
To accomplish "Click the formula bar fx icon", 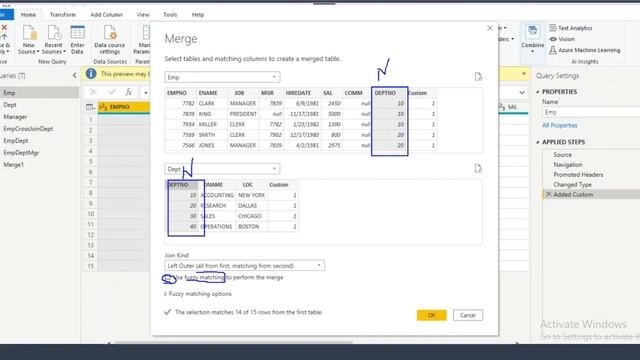I will [129, 92].
